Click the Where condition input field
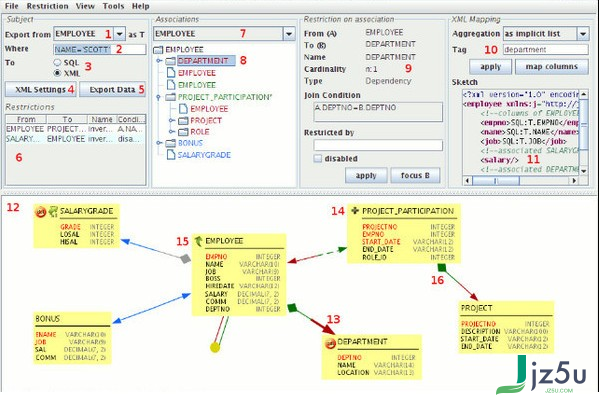Image resolution: width=599 pixels, height=395 pixels. (100, 49)
